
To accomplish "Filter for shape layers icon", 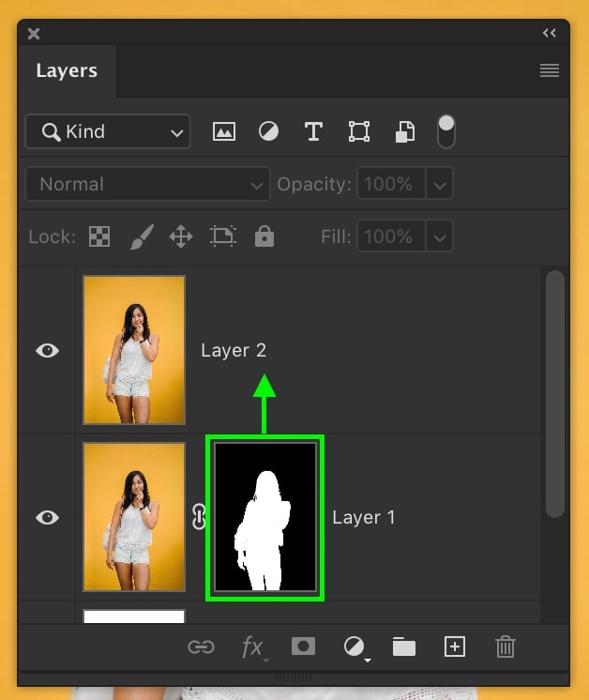I will (x=359, y=131).
